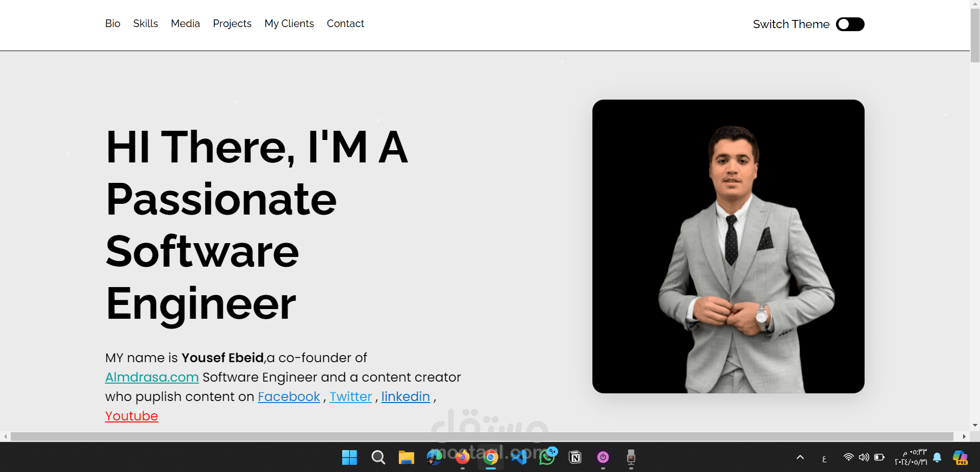Open My Clients in navigation
Viewport: 980px width, 472px height.
(x=289, y=23)
